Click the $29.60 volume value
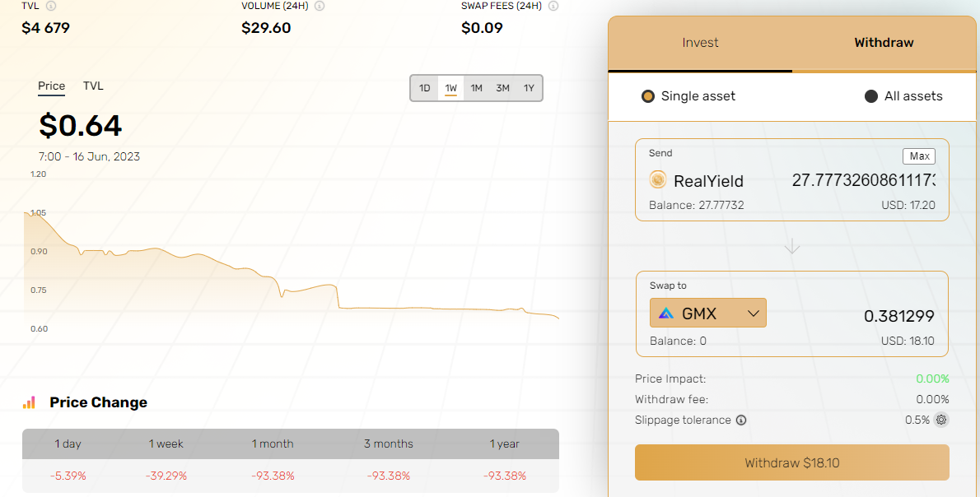Image resolution: width=980 pixels, height=497 pixels. tap(266, 28)
